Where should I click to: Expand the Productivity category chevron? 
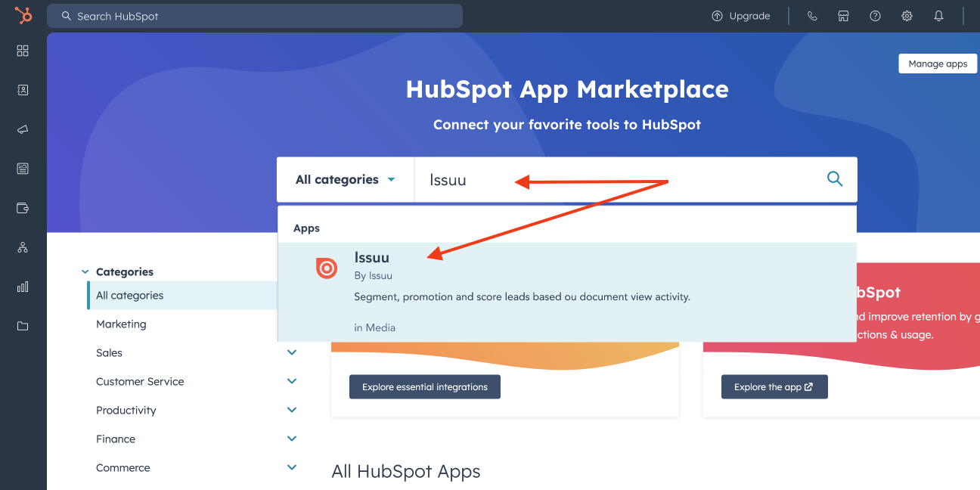point(292,410)
